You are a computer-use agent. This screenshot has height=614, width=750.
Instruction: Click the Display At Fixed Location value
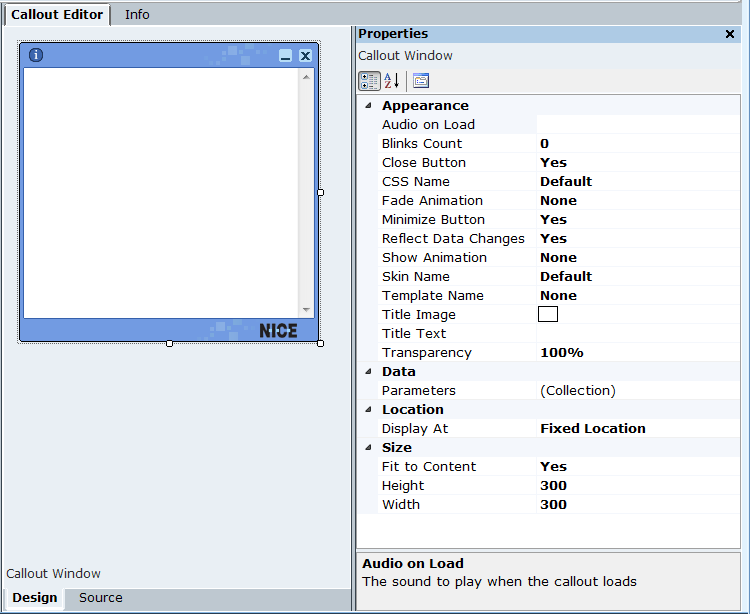coord(593,429)
